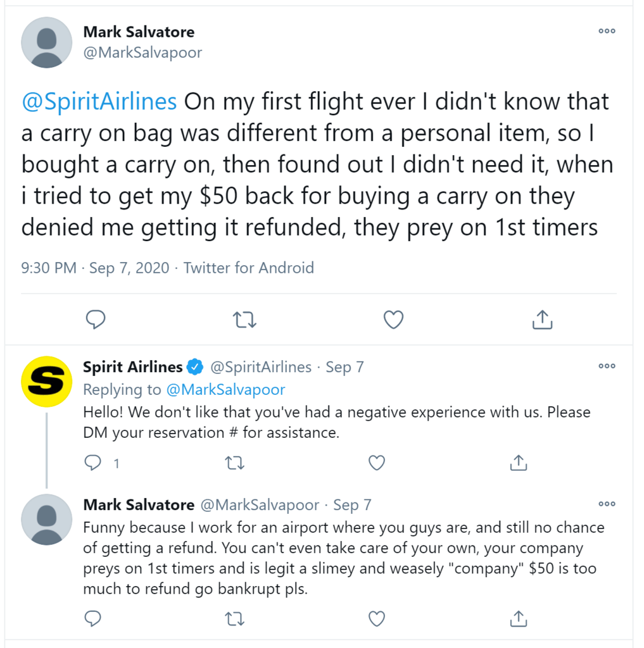Click Mark Salvatore's profile avatar

(x=46, y=42)
